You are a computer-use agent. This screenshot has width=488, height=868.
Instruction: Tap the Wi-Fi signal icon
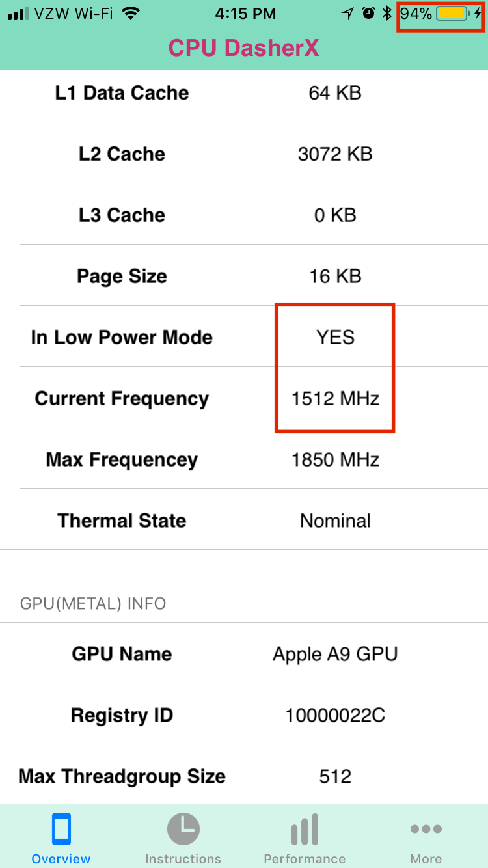[x=131, y=13]
